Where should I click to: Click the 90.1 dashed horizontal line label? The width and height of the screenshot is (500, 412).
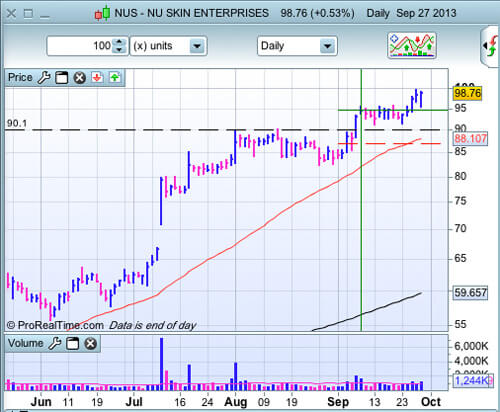17,123
